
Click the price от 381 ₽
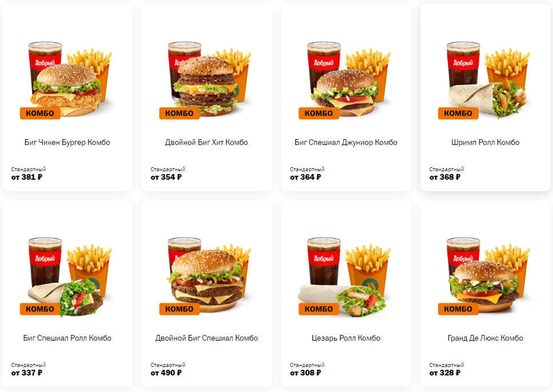27,177
